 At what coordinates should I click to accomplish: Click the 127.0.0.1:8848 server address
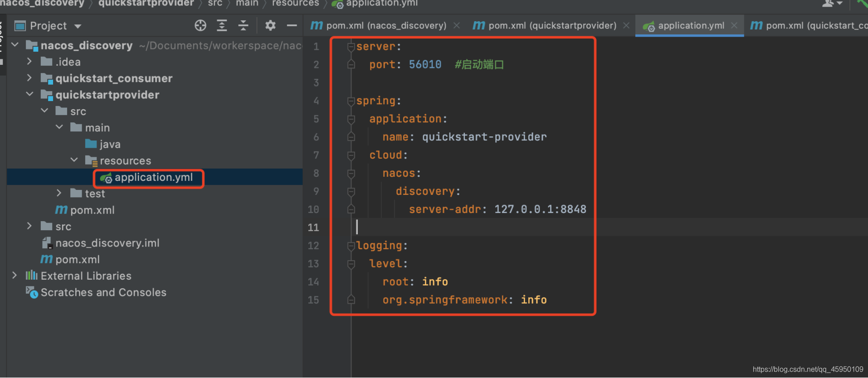coord(540,209)
